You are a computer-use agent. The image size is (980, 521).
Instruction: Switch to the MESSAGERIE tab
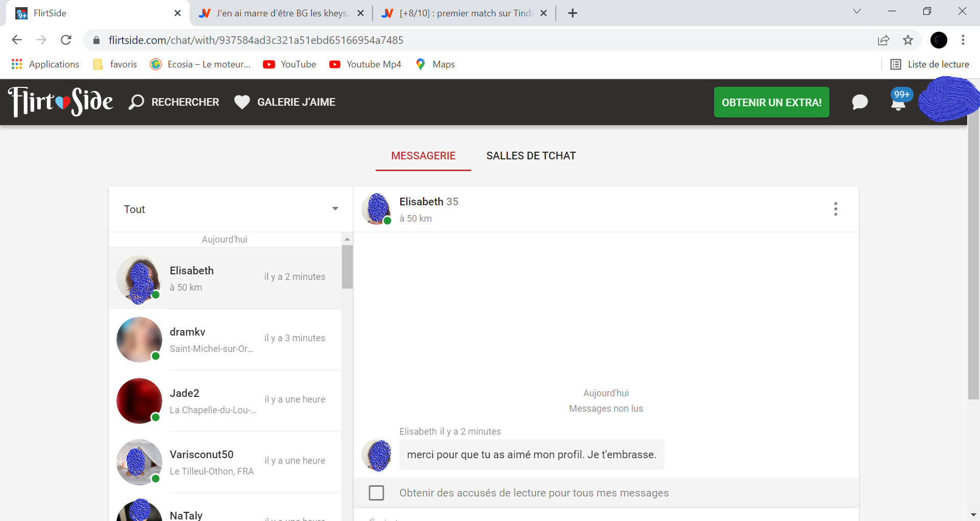423,156
